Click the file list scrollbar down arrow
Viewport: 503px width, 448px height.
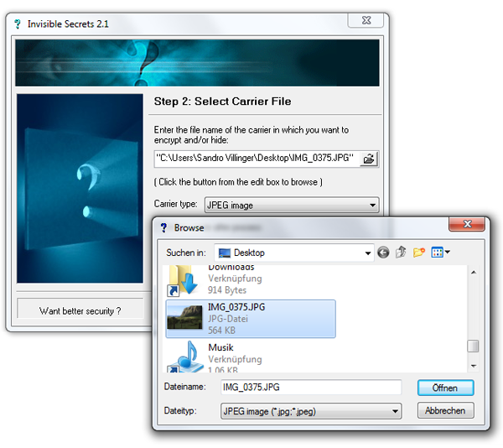[473, 366]
